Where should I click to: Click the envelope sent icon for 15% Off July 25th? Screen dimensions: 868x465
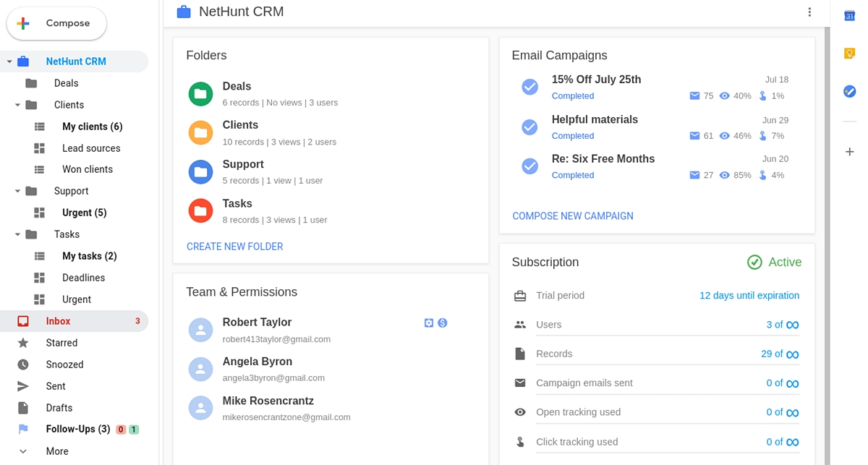(695, 95)
